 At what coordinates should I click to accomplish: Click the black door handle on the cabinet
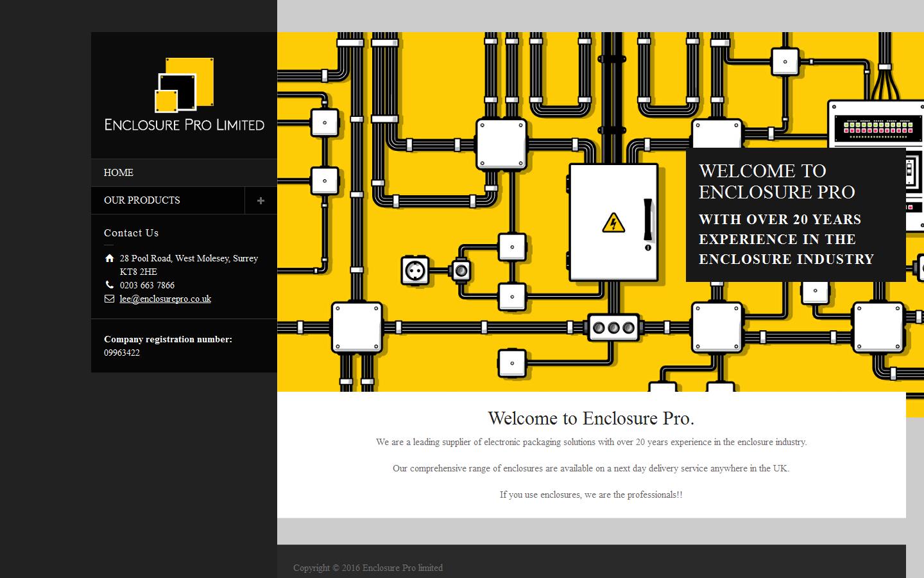(x=648, y=220)
